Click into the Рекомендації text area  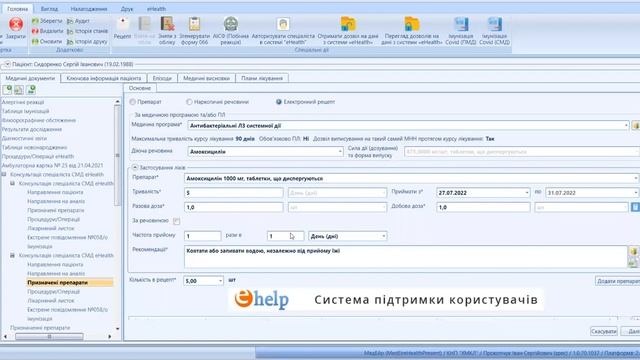pyautogui.click(x=405, y=257)
